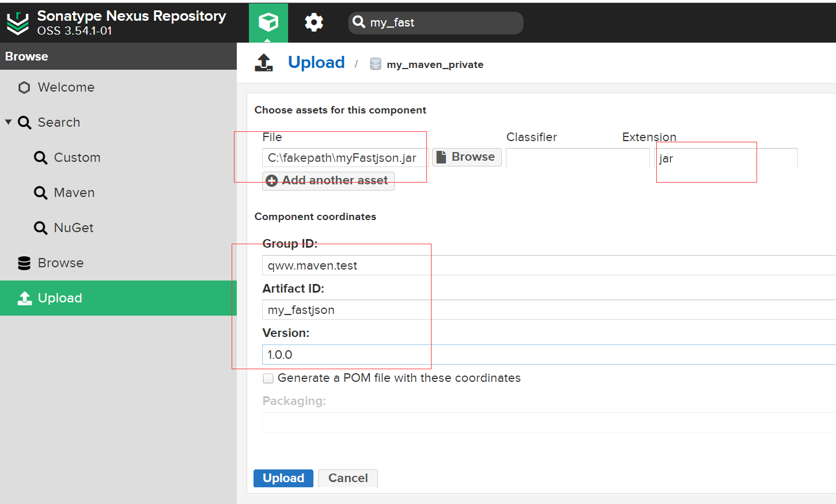836x504 pixels.
Task: Focus the my_fast search box
Action: pyautogui.click(x=436, y=23)
